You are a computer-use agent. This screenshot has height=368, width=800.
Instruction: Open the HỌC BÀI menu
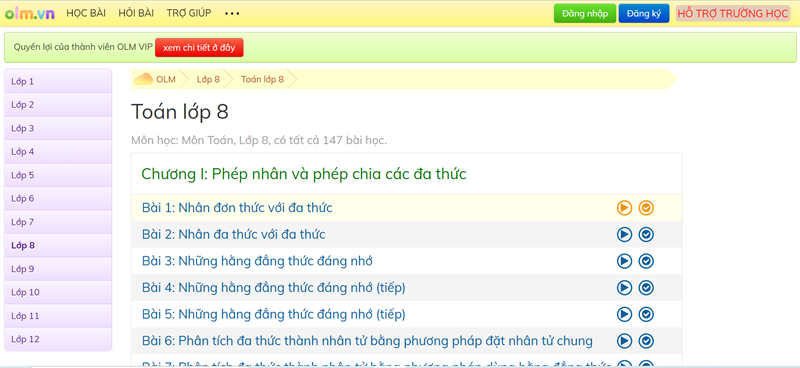(86, 13)
